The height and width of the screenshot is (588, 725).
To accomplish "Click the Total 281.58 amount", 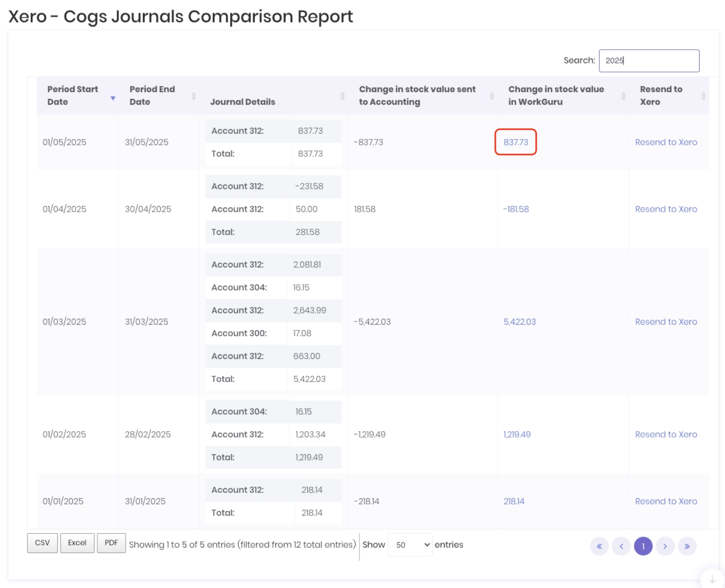I will pos(307,232).
